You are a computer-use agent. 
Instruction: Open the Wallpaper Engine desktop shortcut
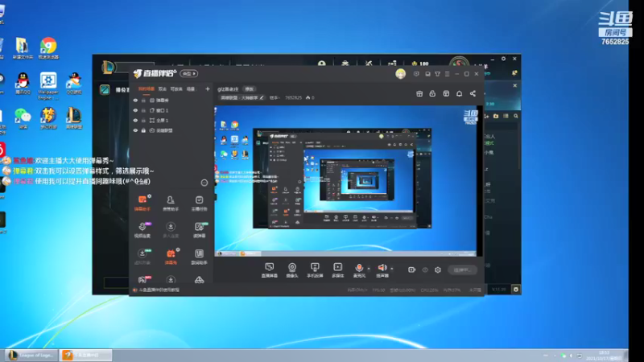[48, 86]
